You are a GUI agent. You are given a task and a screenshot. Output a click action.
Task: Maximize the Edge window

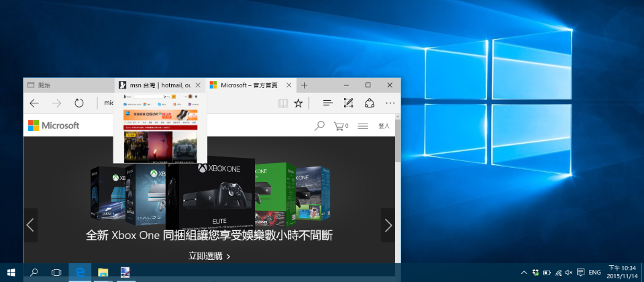(368, 85)
